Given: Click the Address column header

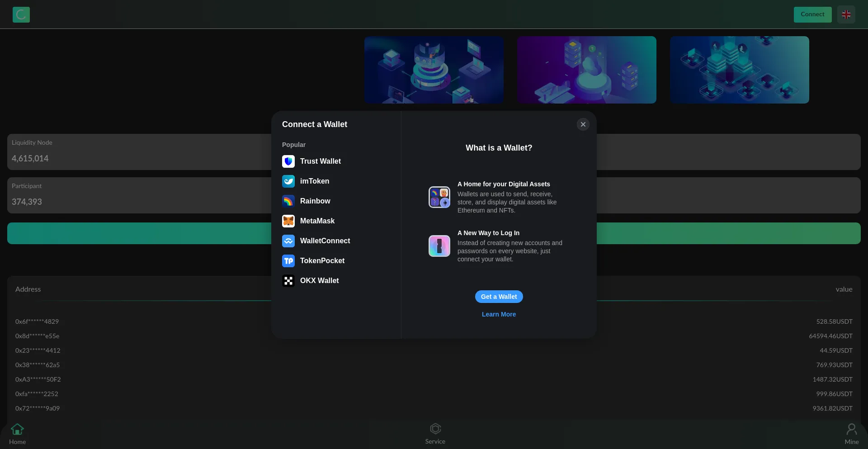Looking at the screenshot, I should (x=28, y=289).
